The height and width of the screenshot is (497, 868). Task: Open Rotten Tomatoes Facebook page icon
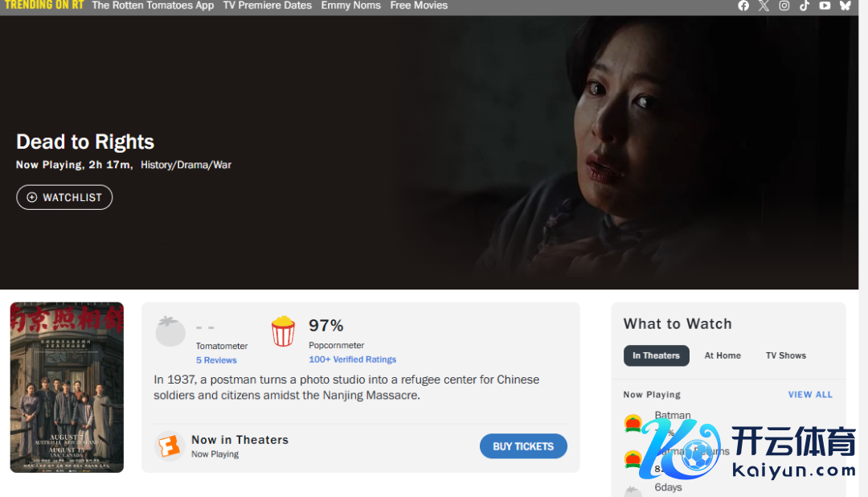(x=743, y=6)
